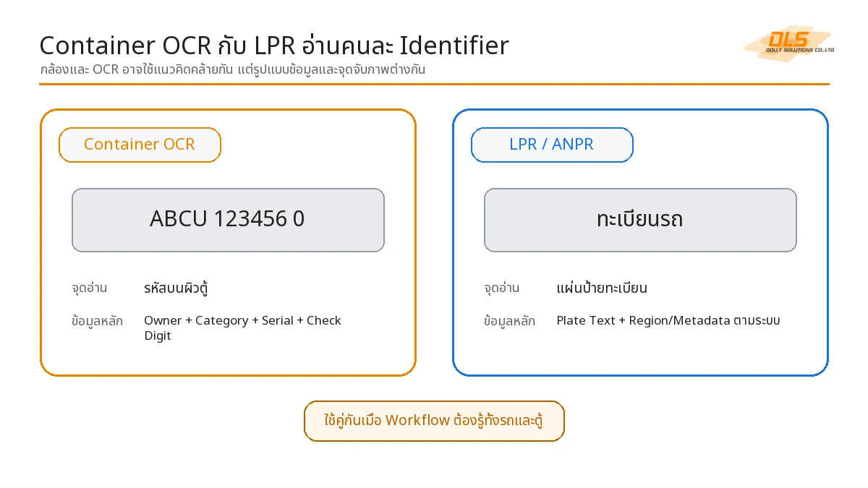The height and width of the screenshot is (488, 868).
Task: Select the Container OCR pill label
Action: pos(140,145)
